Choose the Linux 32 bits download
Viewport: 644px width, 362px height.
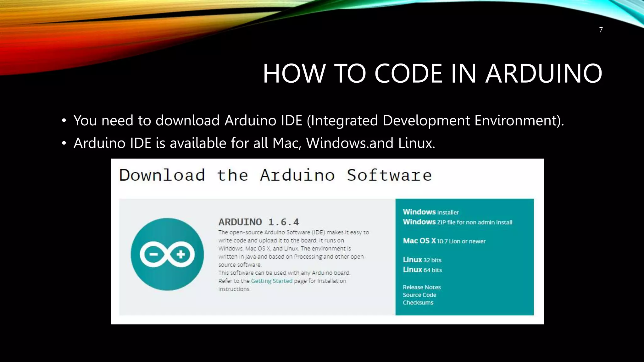[x=422, y=260]
